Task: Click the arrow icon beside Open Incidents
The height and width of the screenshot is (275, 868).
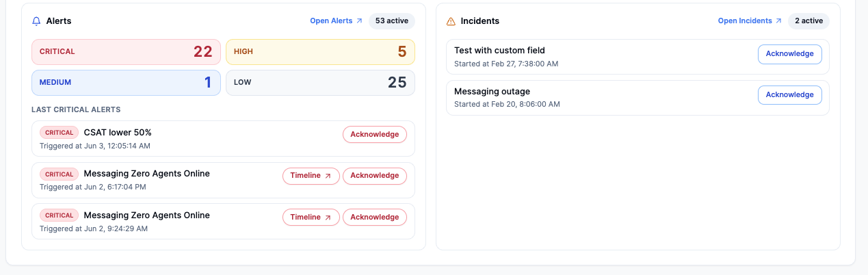Action: click(x=778, y=21)
